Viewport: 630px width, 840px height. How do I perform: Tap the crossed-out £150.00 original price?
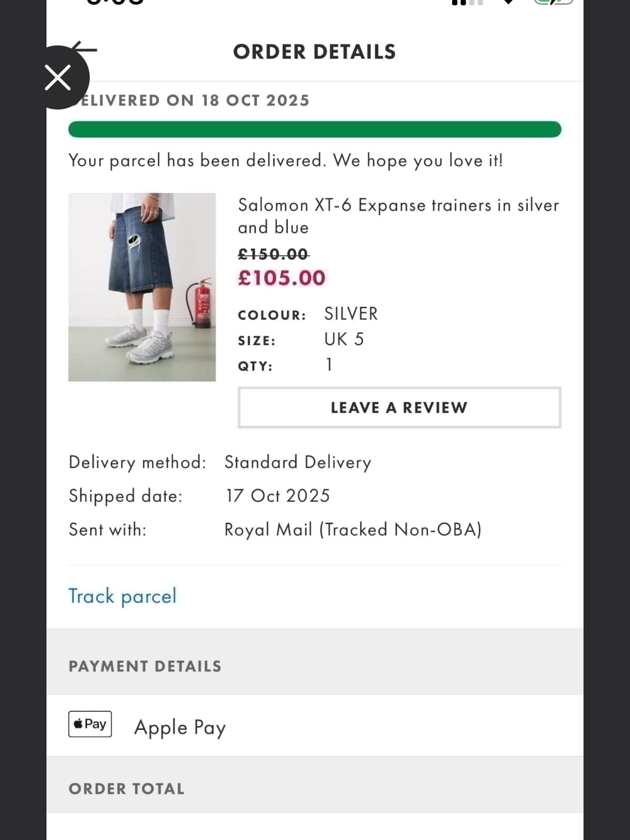click(x=274, y=254)
